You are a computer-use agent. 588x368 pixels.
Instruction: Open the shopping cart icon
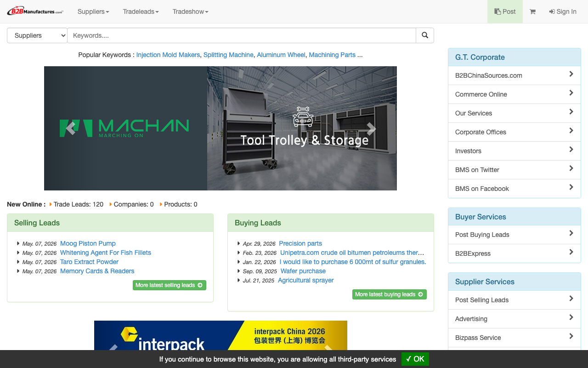pos(532,11)
